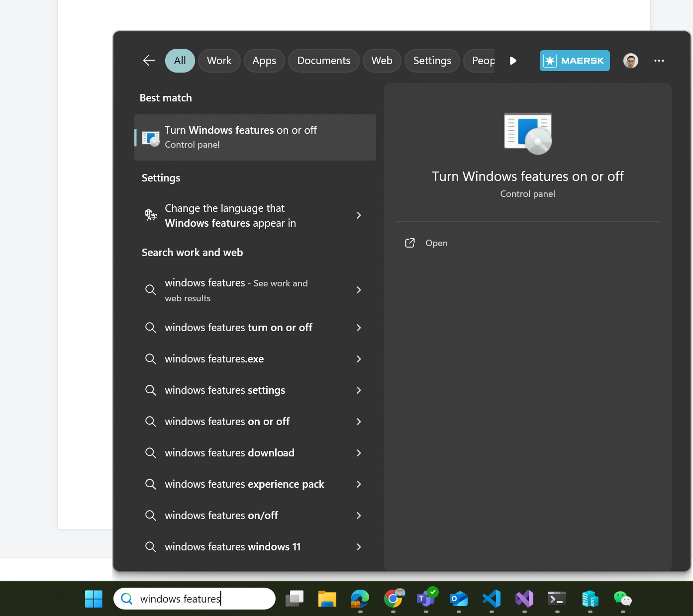Open File Explorer from the taskbar
The image size is (693, 616).
click(x=327, y=599)
